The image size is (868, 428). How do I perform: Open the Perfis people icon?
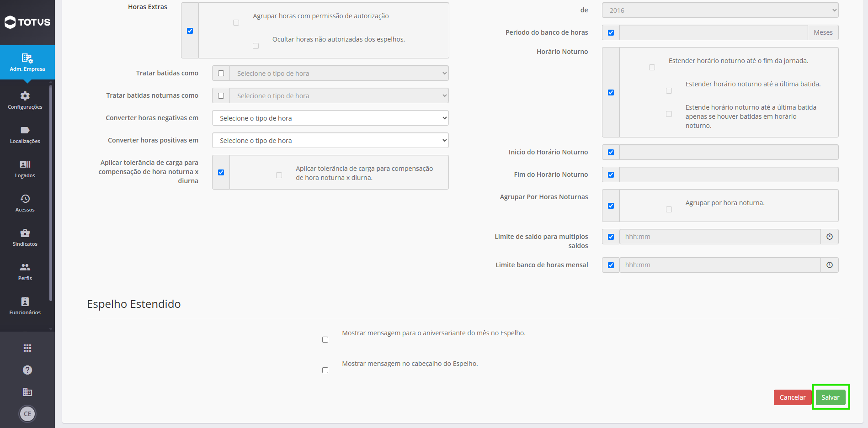pyautogui.click(x=25, y=267)
